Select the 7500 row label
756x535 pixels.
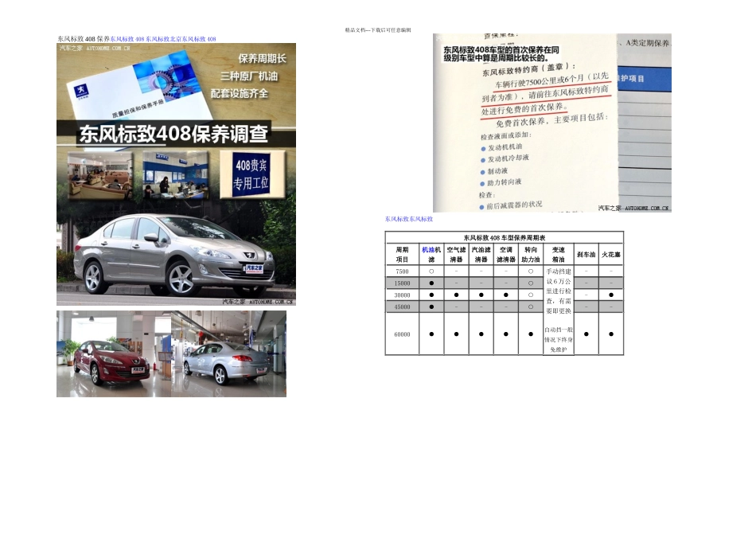(402, 271)
